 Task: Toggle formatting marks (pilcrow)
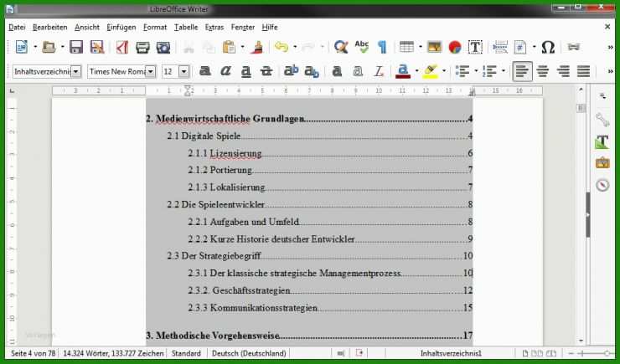tap(382, 47)
